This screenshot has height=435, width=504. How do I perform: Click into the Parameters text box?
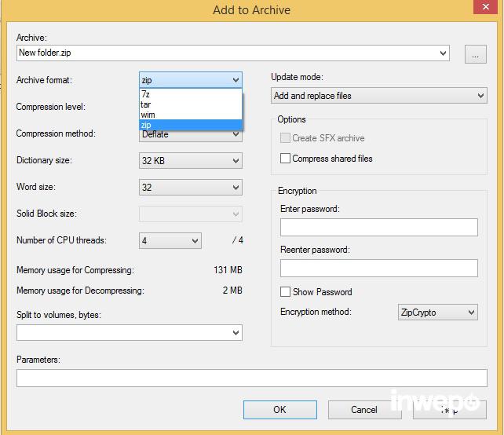[251, 378]
